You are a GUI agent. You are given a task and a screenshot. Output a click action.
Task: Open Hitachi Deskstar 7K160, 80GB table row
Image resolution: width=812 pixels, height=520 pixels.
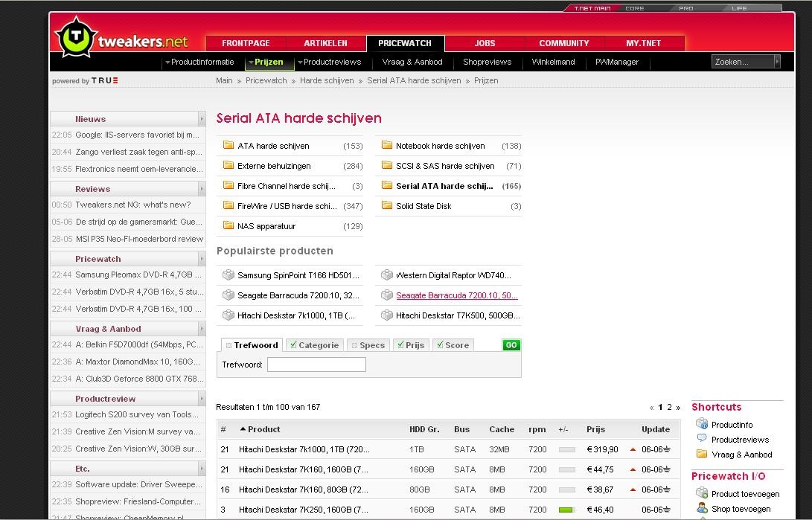pos(448,489)
